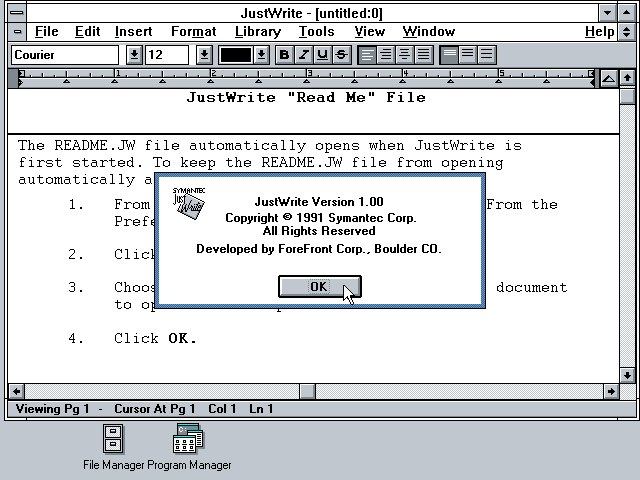Click the 'Ln 1' status entry
640x480 pixels.
(261, 409)
